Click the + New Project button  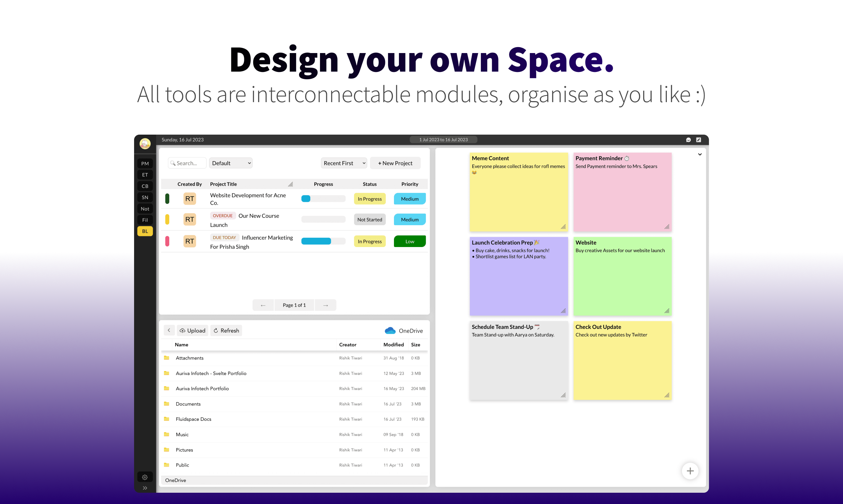[395, 163]
